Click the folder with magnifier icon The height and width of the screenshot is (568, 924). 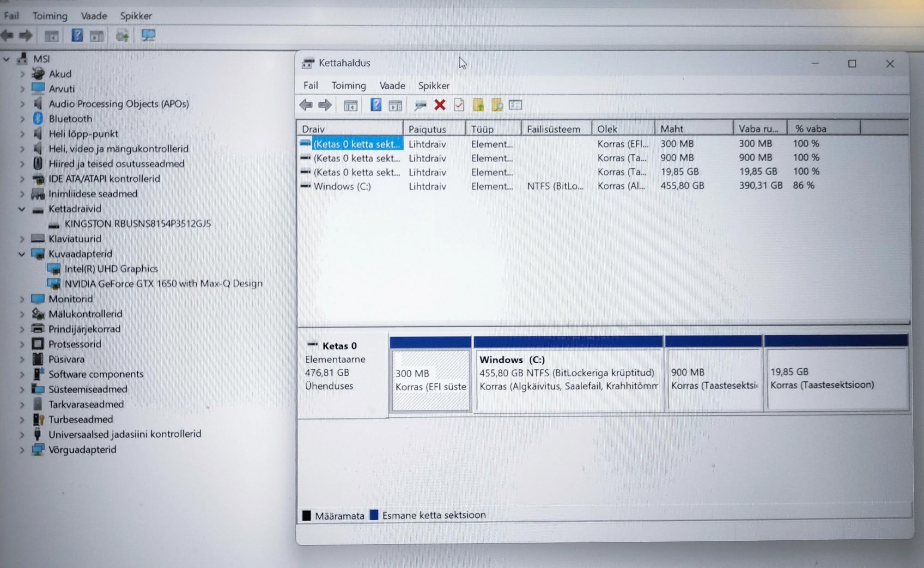[497, 105]
